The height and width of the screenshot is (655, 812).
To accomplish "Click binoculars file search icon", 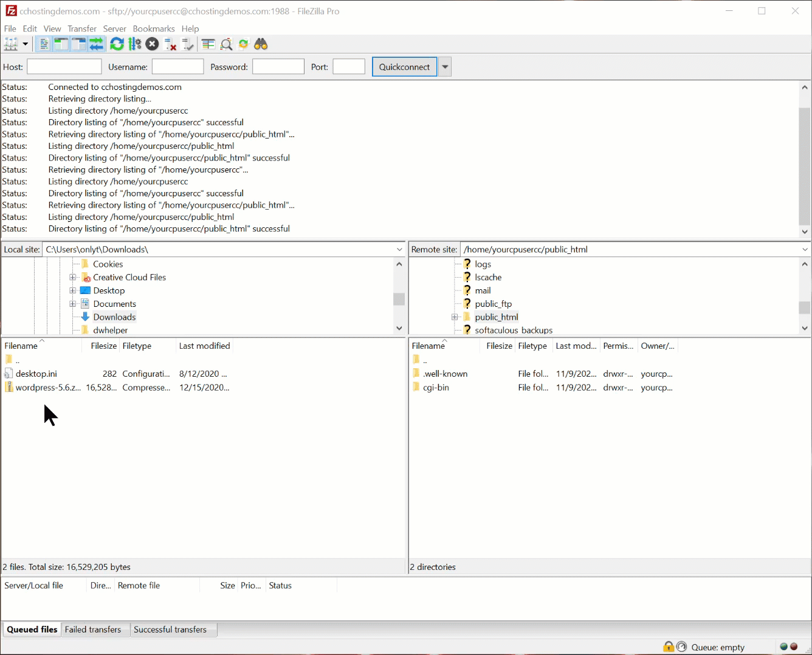I will [x=261, y=44].
